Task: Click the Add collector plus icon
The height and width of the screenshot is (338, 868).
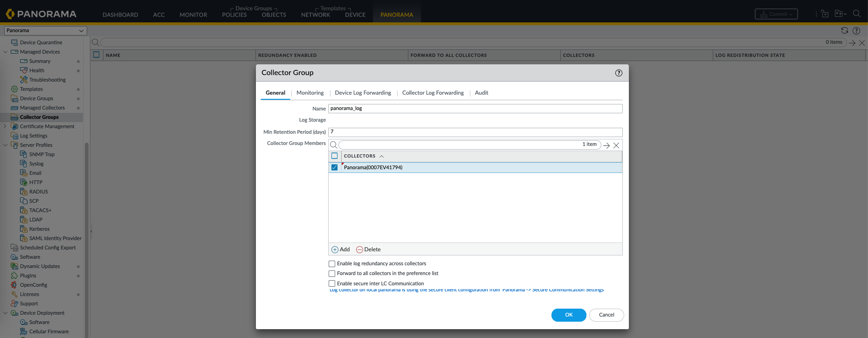Action: 335,249
